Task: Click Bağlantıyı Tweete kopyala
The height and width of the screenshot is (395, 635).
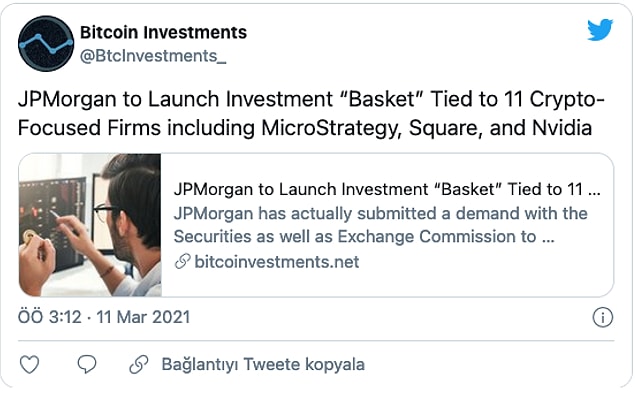Action: [x=263, y=364]
